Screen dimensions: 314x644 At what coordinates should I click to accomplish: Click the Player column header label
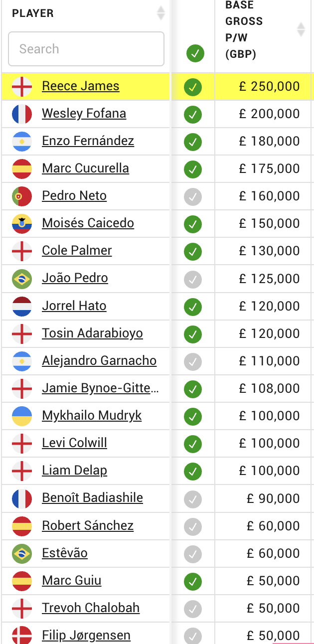pyautogui.click(x=33, y=13)
